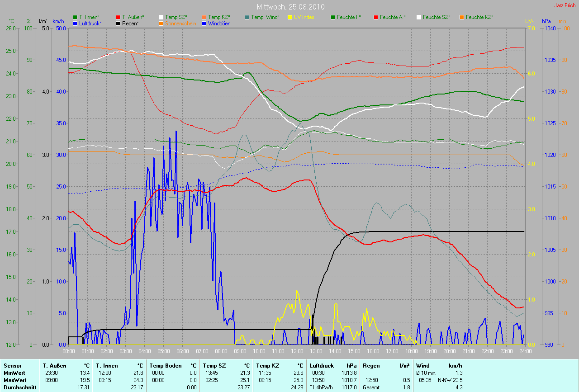Click the Durchschnitt row label

[19, 387]
